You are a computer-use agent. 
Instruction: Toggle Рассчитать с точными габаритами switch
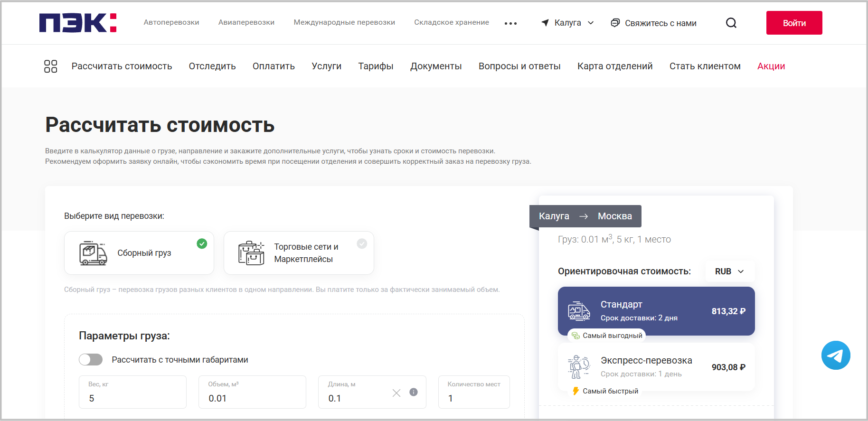[x=91, y=360]
